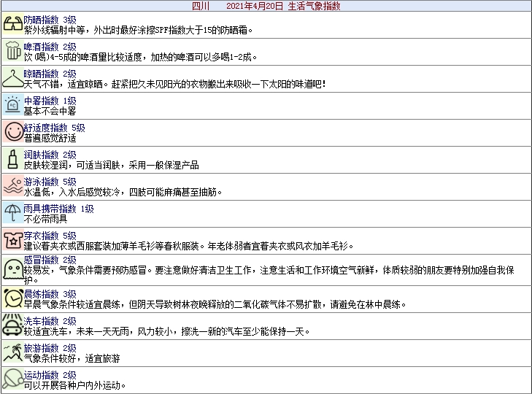Click the lipstick skin-care icon
This screenshot has height=394, width=532.
point(12,159)
